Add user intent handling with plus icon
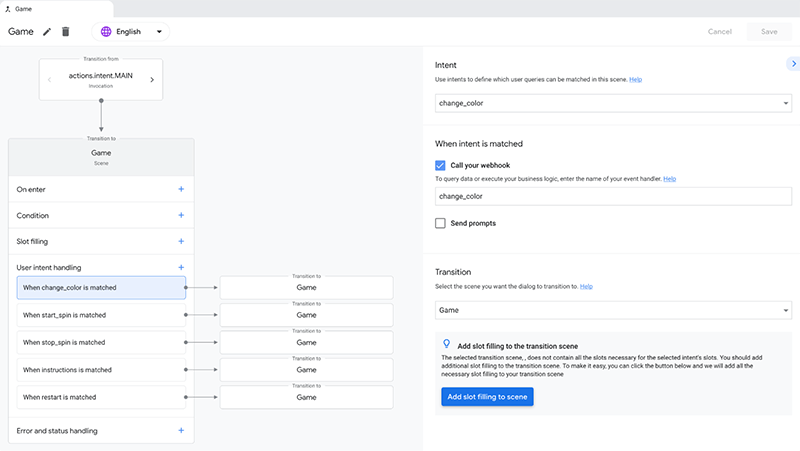800x451 pixels. pos(181,267)
